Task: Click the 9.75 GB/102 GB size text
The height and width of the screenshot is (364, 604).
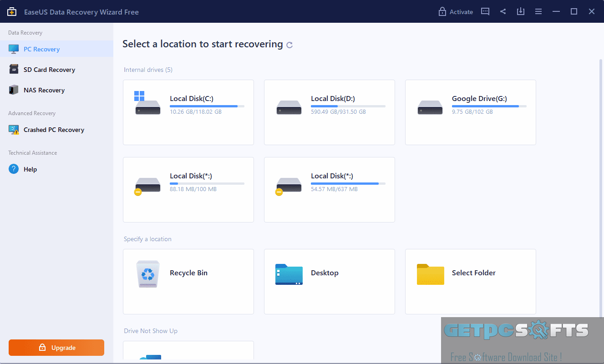Action: coord(472,111)
